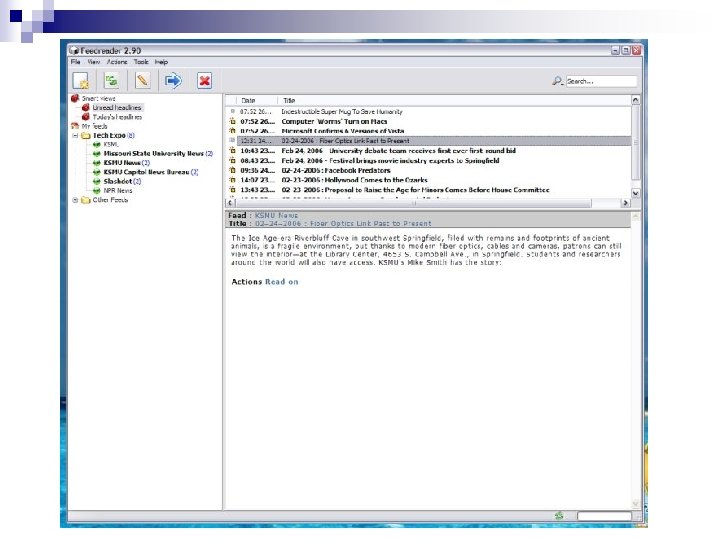Click the read icon on Indestructible Super Mug row
Viewport: 720px width, 540px height.
(x=232, y=111)
